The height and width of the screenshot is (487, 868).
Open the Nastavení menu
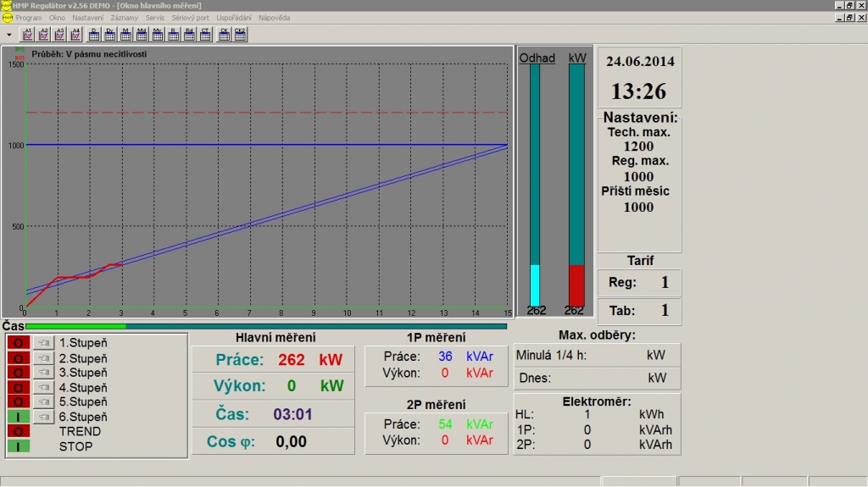[x=87, y=18]
